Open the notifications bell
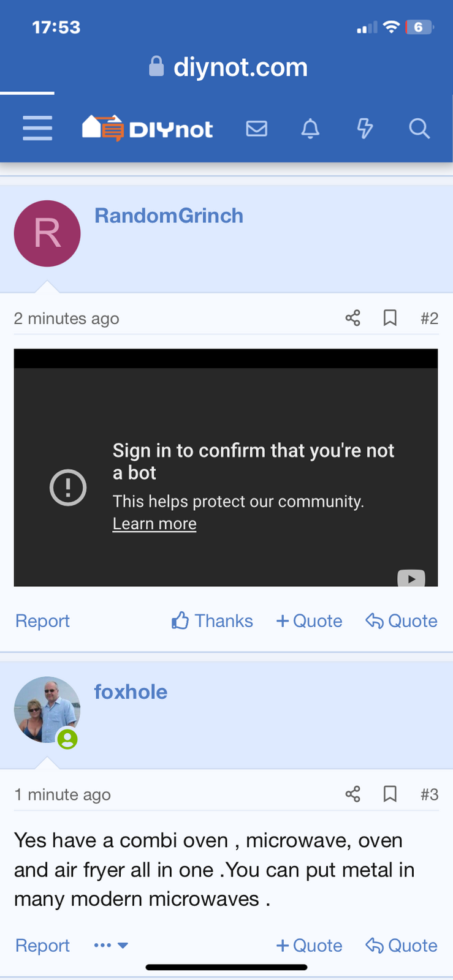Image resolution: width=453 pixels, height=980 pixels. coord(310,129)
